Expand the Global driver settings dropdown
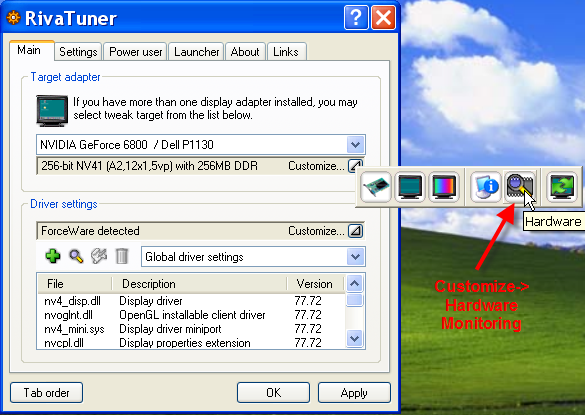 click(355, 256)
